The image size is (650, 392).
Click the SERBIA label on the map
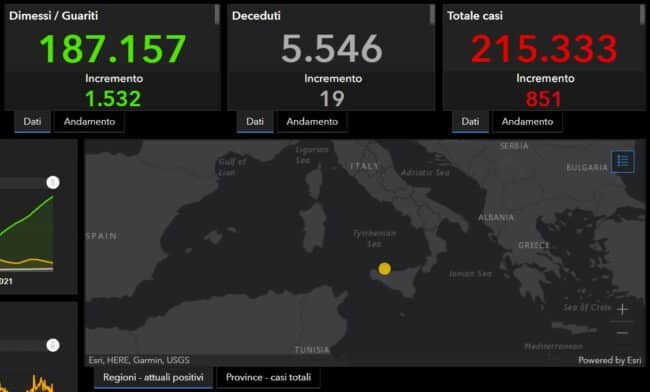(514, 146)
